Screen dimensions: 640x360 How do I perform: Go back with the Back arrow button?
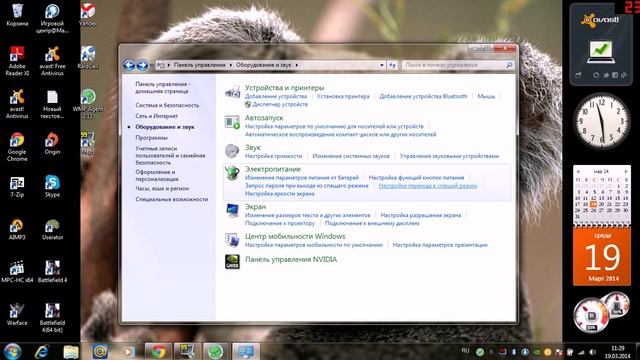(129, 65)
